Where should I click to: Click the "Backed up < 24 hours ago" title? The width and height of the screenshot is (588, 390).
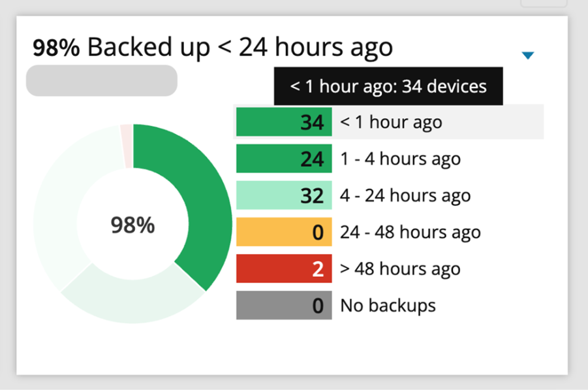[x=240, y=48]
